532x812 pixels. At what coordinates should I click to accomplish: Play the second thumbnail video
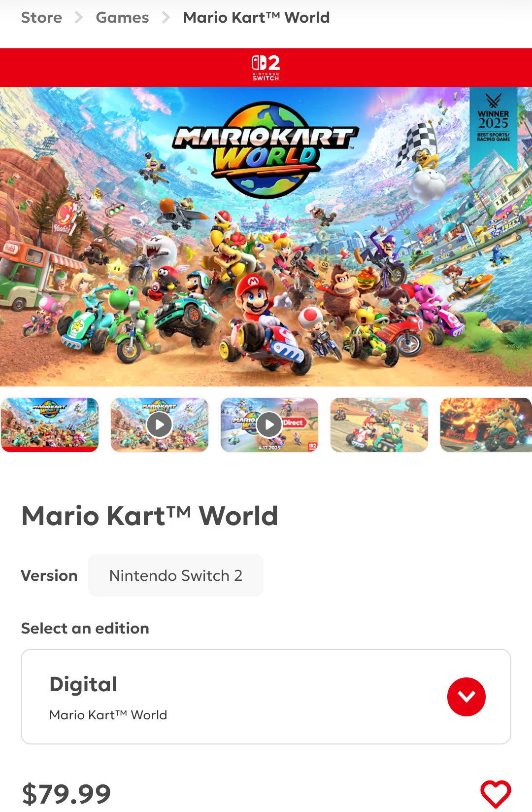point(160,424)
